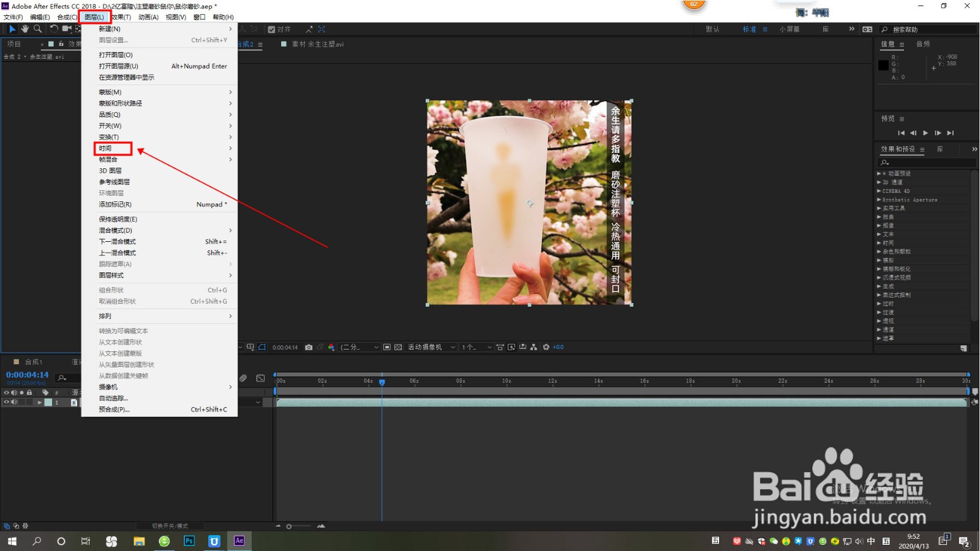The width and height of the screenshot is (980, 551).
Task: Click pixel aspect ratio correction icon
Action: [500, 347]
